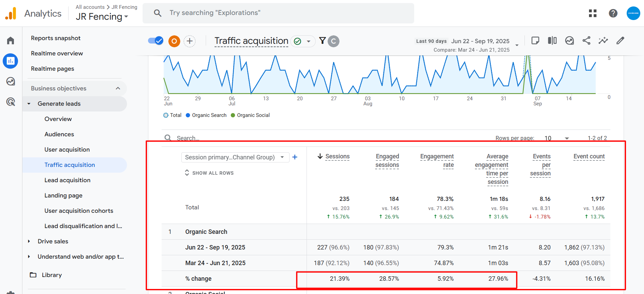
Task: Toggle Organic Search series in chart legend
Action: [x=206, y=115]
